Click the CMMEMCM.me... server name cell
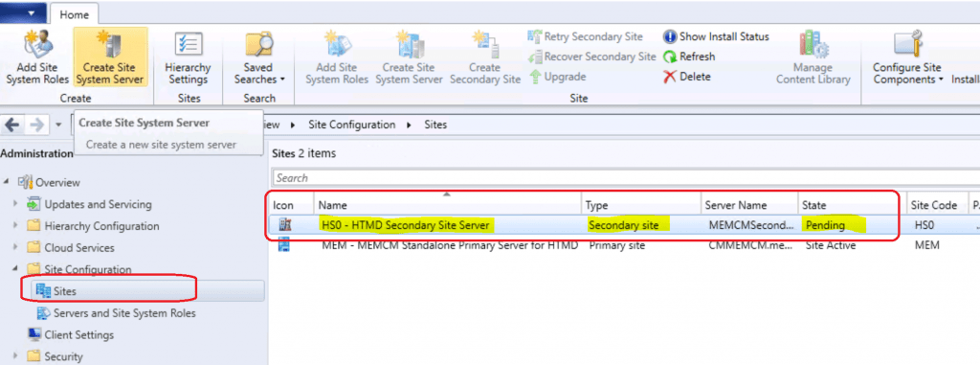 pyautogui.click(x=749, y=245)
